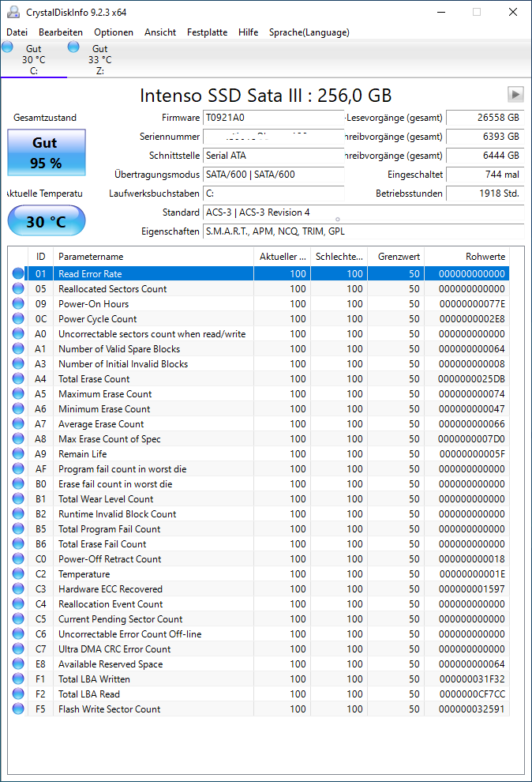Click status icon of Reallocated Sectors Count row
Viewport: 532px width, 782px height.
18,288
